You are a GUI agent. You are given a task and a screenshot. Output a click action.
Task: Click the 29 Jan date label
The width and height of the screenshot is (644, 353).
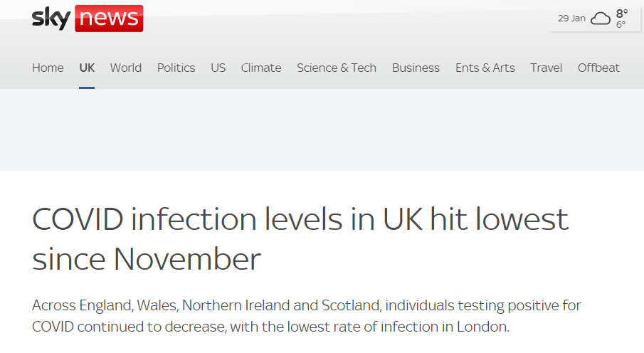click(571, 19)
